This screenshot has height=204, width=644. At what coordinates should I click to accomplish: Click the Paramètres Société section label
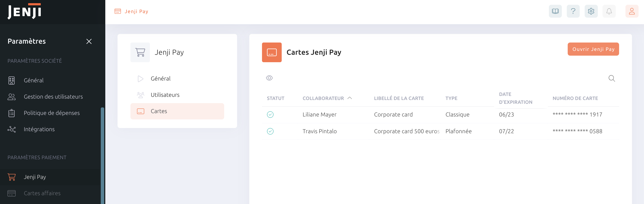click(34, 61)
